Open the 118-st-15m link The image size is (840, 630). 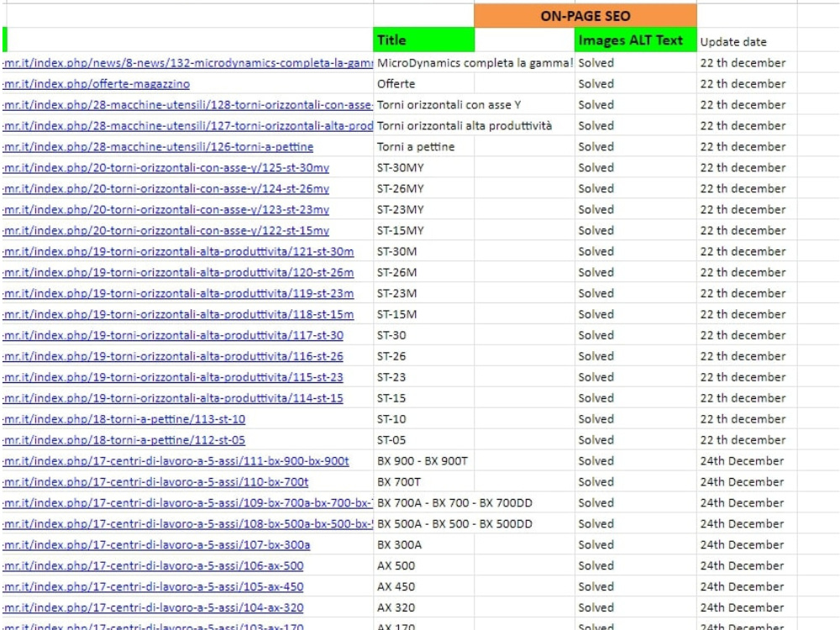point(178,314)
